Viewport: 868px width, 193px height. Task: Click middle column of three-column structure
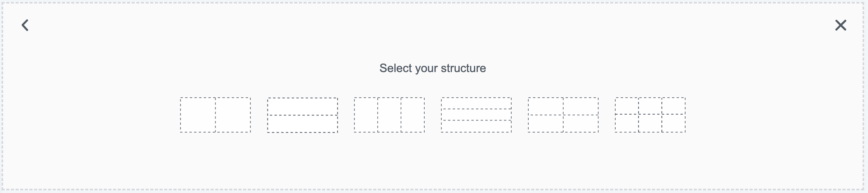pyautogui.click(x=389, y=115)
